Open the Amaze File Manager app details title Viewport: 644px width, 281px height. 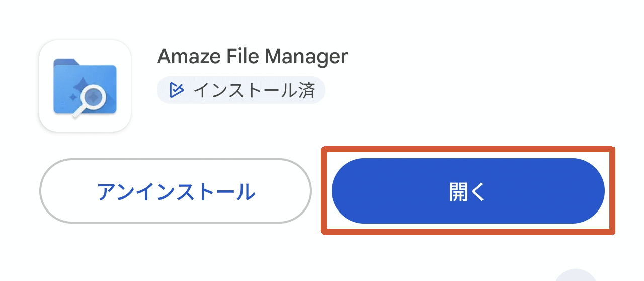point(252,56)
